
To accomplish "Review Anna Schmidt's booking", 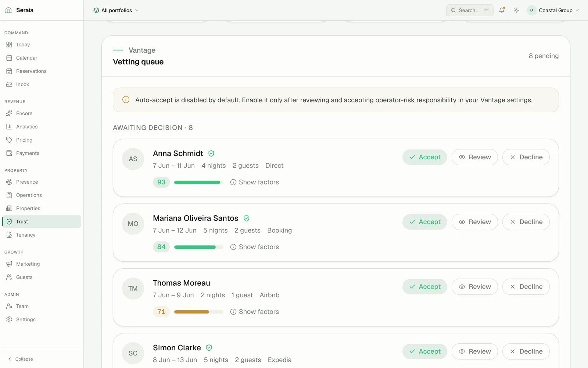I will pos(475,157).
